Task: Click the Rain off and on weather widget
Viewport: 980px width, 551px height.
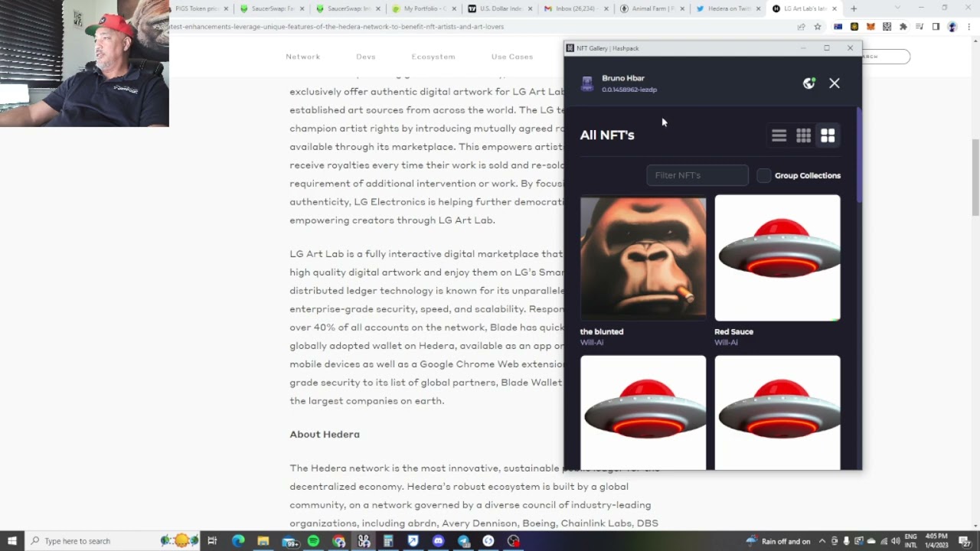Action: (x=779, y=541)
